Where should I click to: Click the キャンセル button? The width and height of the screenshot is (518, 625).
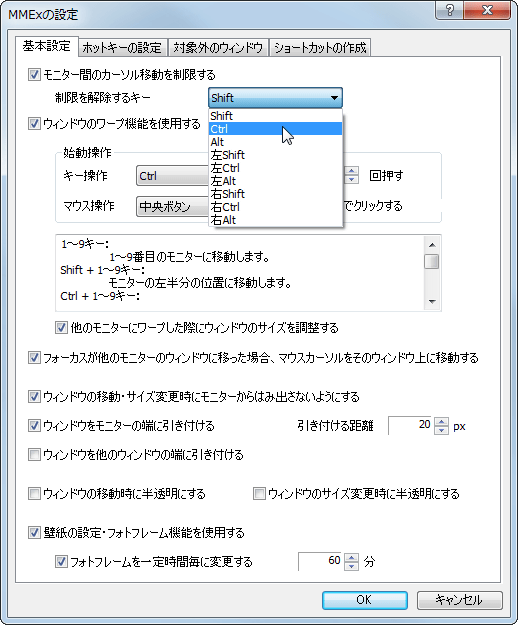[459, 599]
